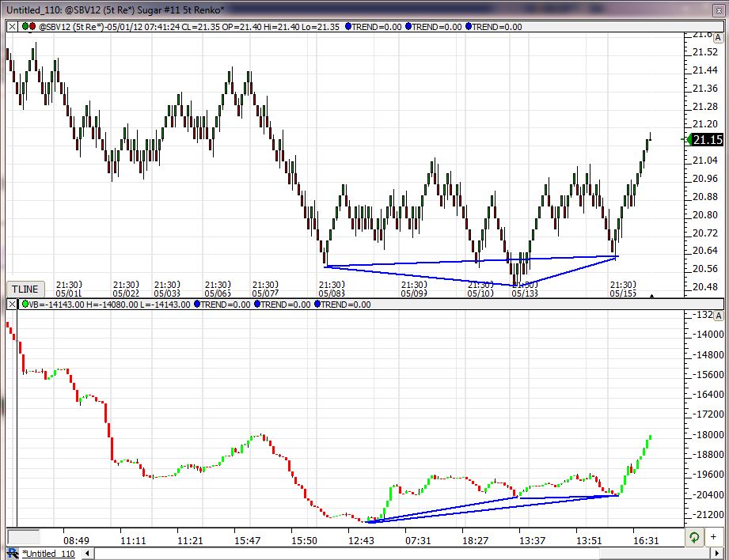Click the green dot next to @SBV12 label
729x560 pixels.
(25, 26)
